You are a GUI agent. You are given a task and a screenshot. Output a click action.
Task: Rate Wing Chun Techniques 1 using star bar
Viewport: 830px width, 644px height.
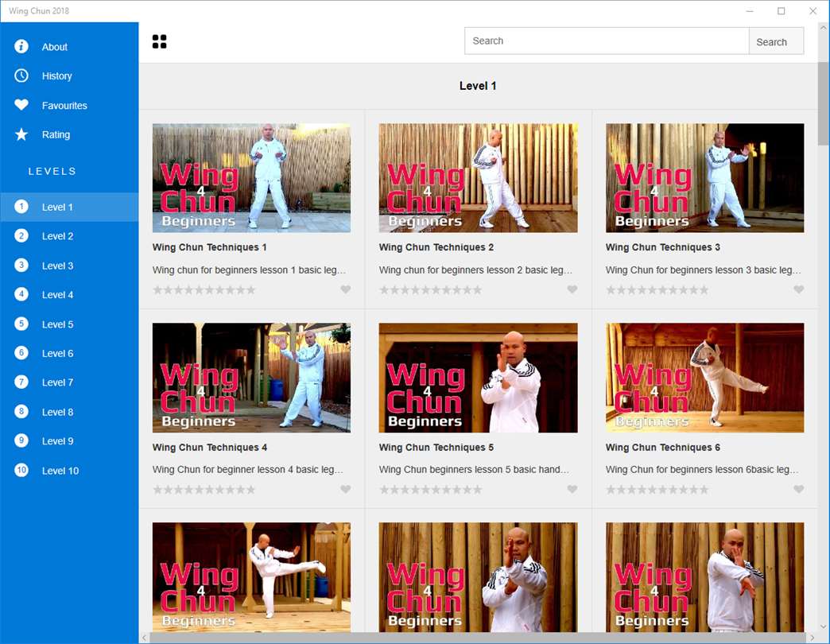204,290
